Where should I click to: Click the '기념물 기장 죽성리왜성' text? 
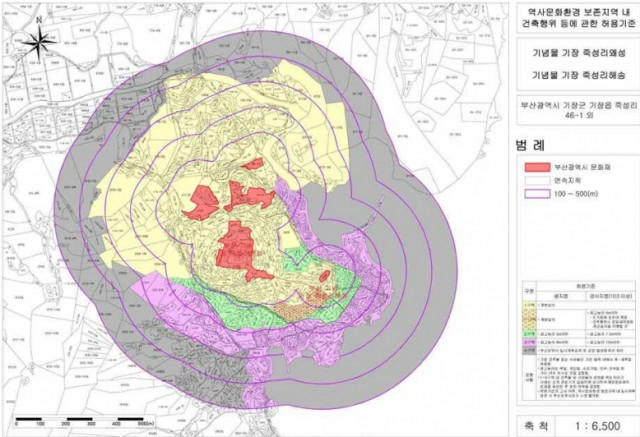pos(579,53)
